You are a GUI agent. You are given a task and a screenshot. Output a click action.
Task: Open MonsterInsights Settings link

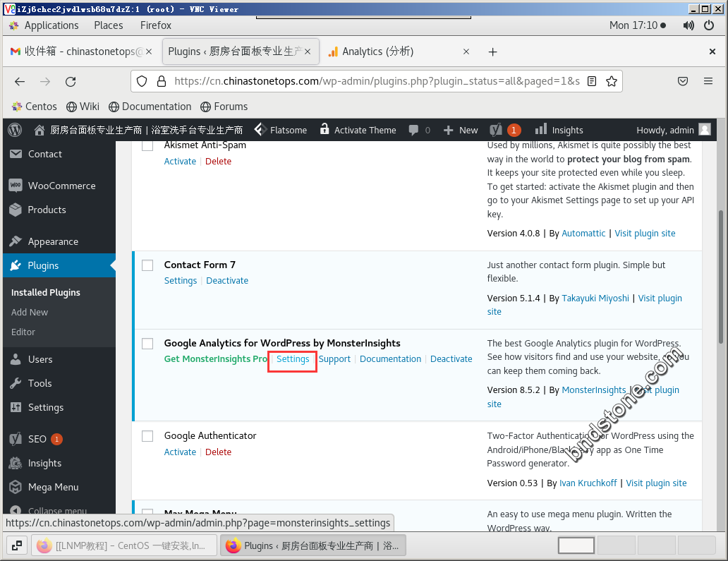293,359
